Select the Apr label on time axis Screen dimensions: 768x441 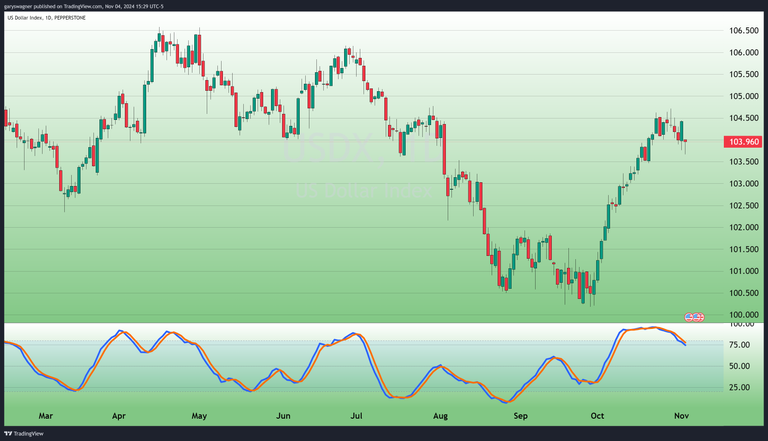[x=119, y=414]
